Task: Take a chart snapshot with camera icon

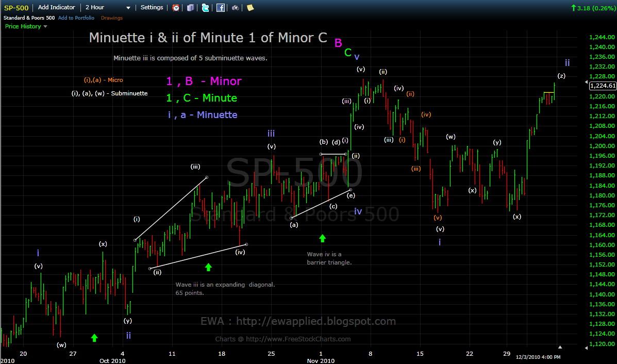Action: 236,8
